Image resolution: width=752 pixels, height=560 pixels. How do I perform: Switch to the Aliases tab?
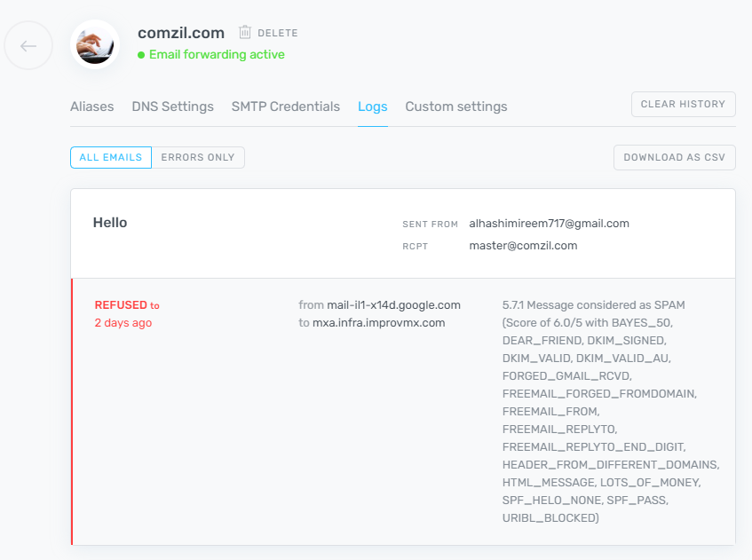point(92,106)
